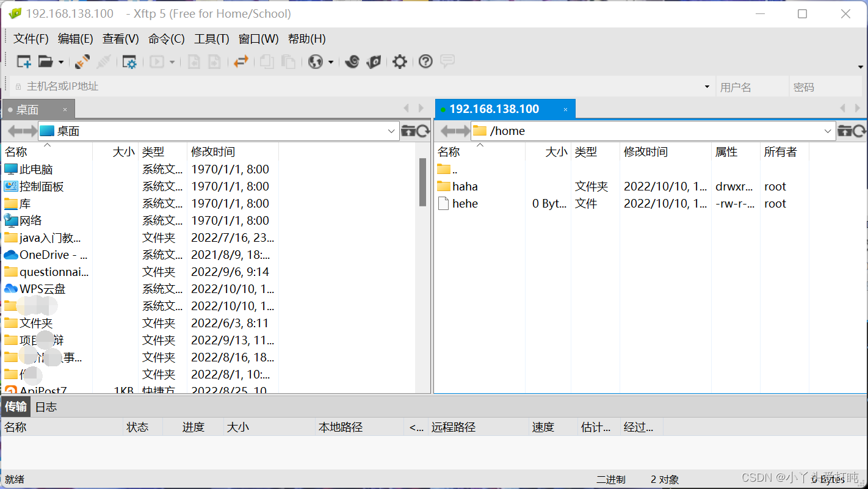Click the orange transfer direction arrows icon
Image resolution: width=868 pixels, height=489 pixels.
click(241, 61)
